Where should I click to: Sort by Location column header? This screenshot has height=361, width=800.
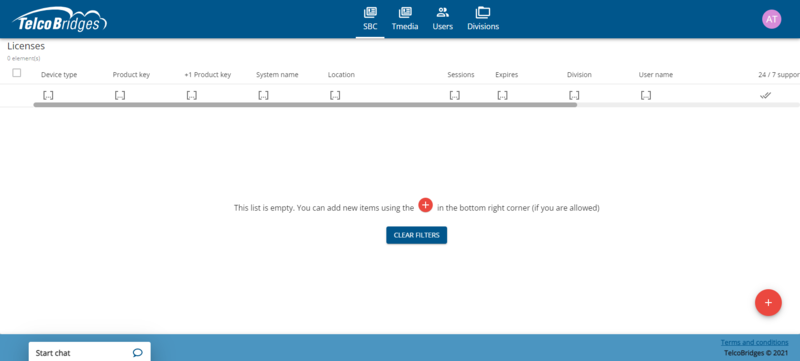(341, 74)
